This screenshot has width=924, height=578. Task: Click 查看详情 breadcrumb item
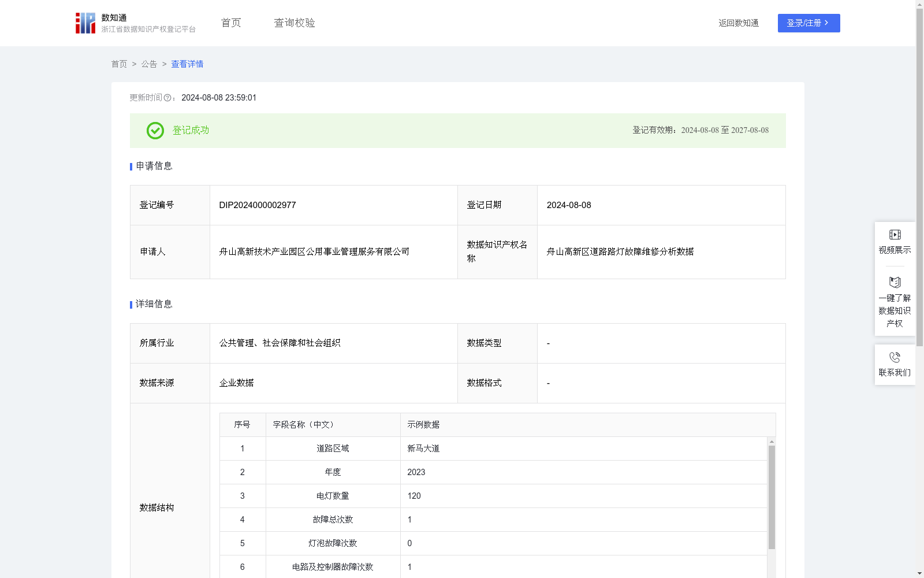click(x=187, y=64)
